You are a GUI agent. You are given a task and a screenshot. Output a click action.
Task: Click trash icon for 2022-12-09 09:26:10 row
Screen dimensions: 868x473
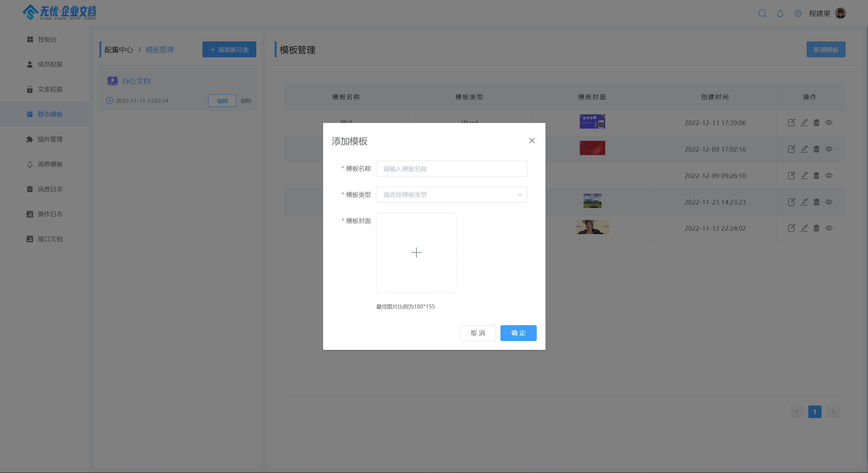point(816,175)
